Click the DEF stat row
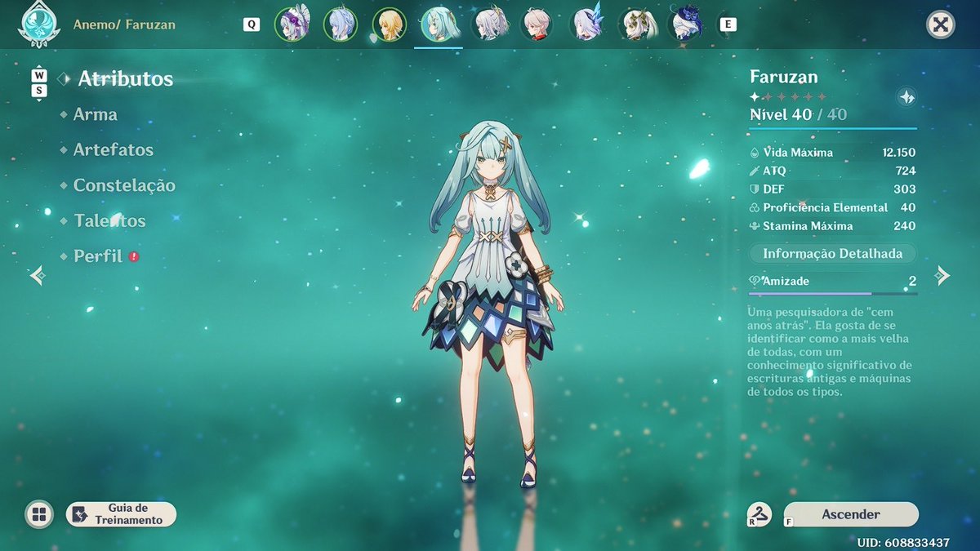Screen dimensions: 980x551 [x=833, y=189]
